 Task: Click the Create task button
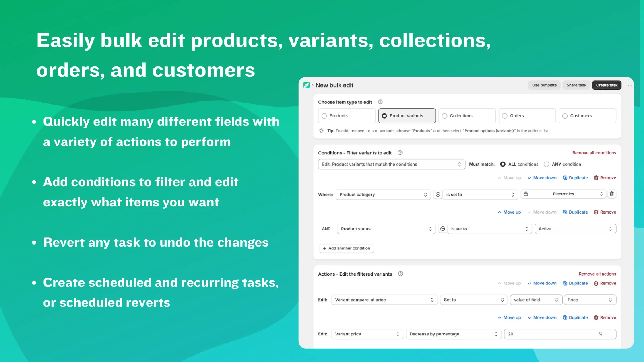pyautogui.click(x=607, y=85)
